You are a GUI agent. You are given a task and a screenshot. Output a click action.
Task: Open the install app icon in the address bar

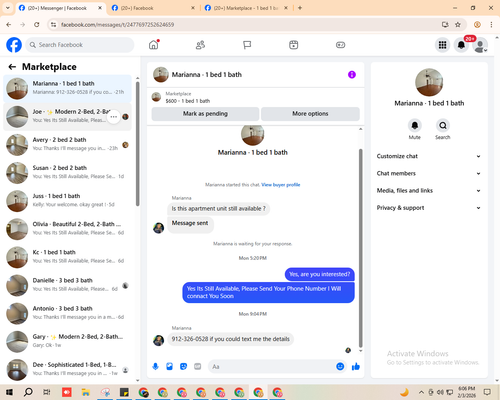point(445,24)
